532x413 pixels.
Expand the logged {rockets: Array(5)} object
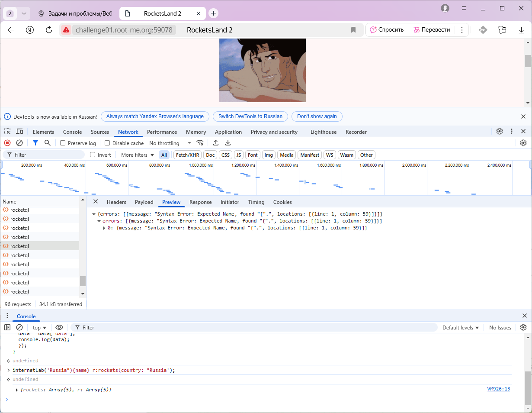pyautogui.click(x=17, y=390)
